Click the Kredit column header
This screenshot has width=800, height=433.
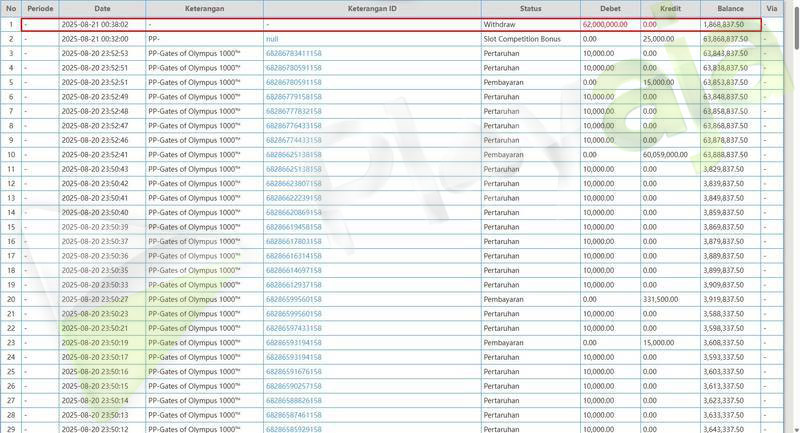pyautogui.click(x=671, y=8)
